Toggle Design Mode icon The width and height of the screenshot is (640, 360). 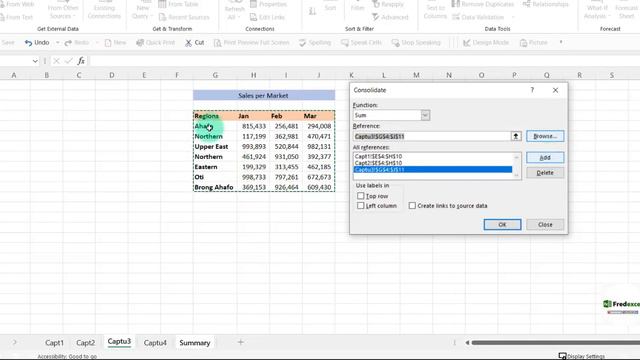(467, 42)
